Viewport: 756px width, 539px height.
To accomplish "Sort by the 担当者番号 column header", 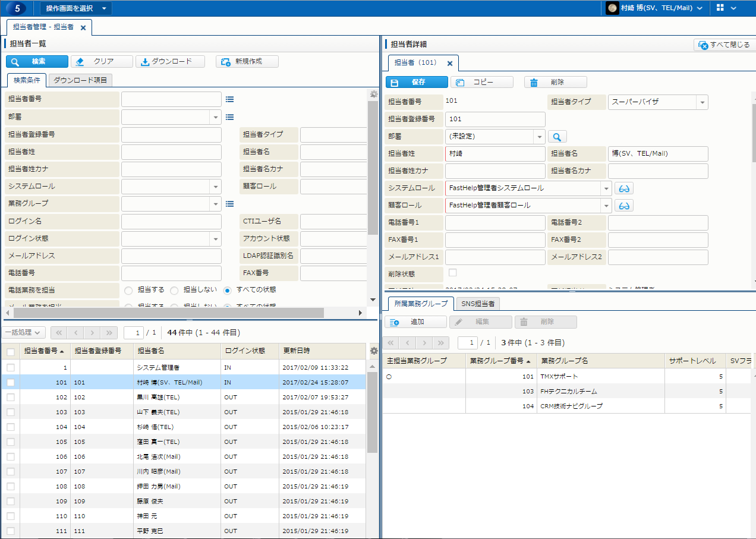I will (45, 351).
